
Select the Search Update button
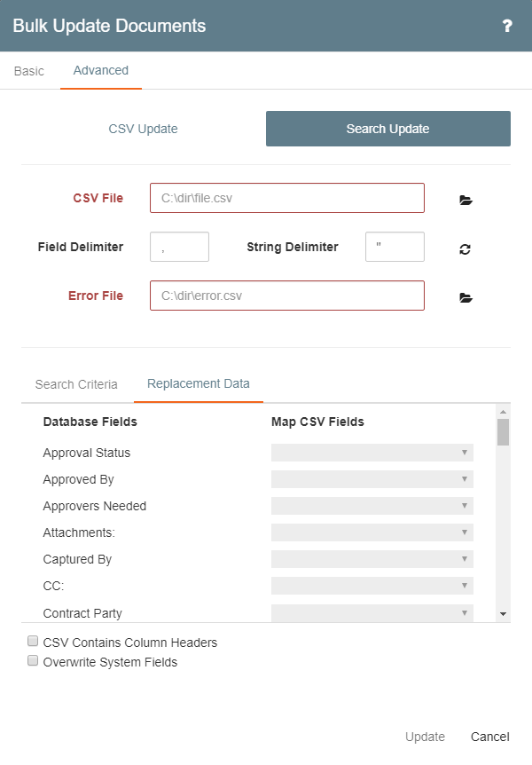point(387,129)
